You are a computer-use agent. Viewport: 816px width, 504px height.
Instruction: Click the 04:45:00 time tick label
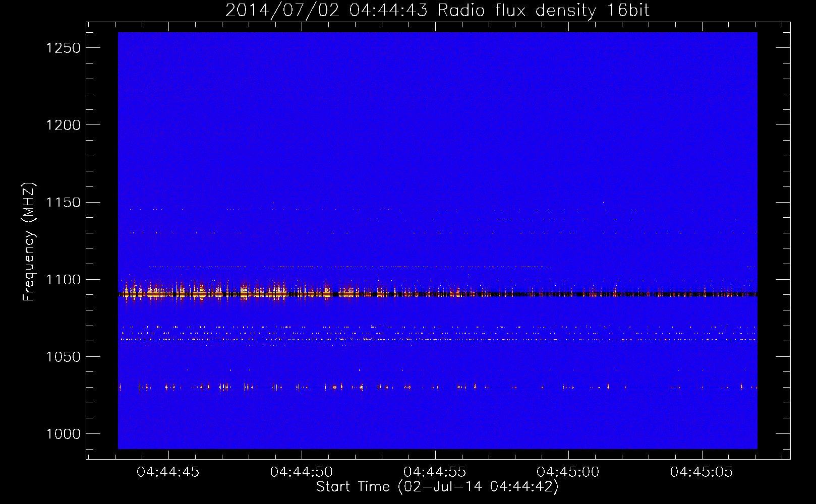coord(568,472)
